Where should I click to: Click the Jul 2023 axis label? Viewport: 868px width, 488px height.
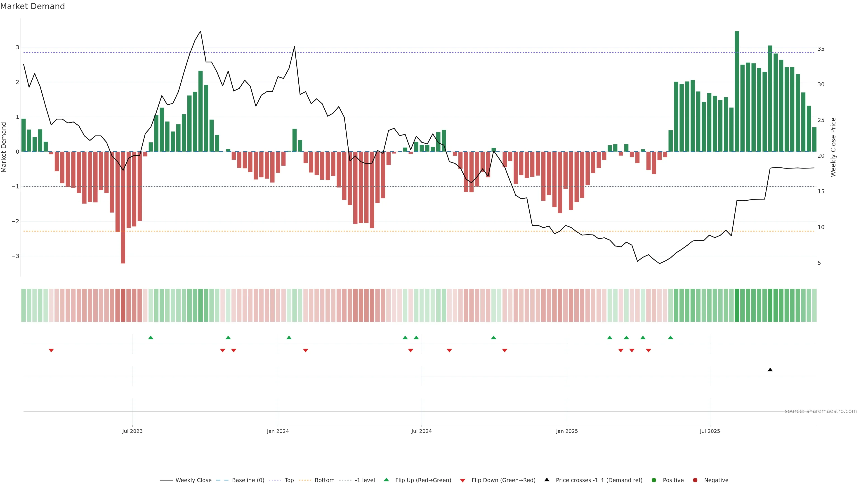click(132, 431)
